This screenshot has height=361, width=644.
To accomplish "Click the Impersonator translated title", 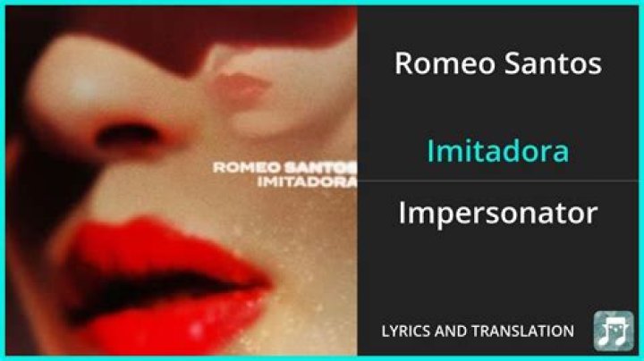I will [498, 213].
